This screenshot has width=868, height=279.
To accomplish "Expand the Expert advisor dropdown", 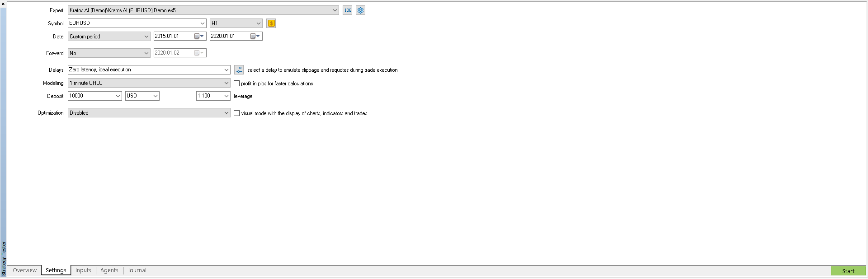I will click(335, 10).
